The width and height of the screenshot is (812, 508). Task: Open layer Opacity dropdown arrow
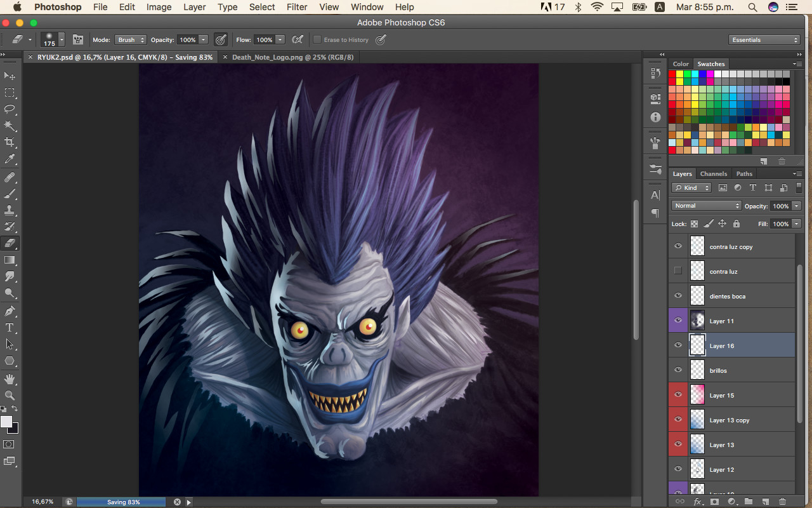796,206
